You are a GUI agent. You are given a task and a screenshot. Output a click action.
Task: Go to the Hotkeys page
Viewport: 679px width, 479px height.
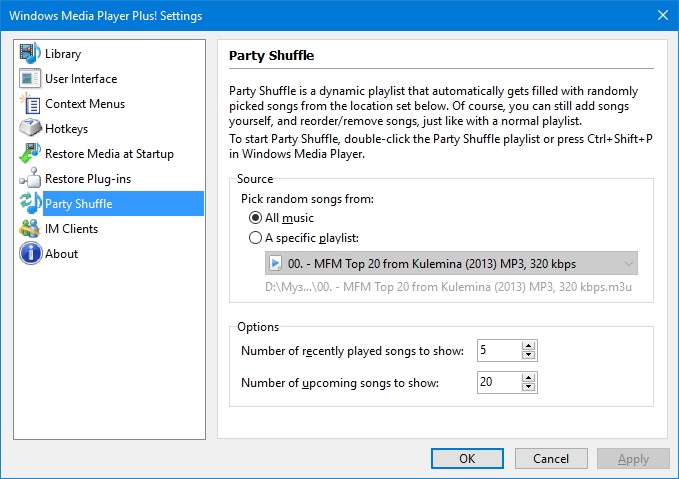66,129
